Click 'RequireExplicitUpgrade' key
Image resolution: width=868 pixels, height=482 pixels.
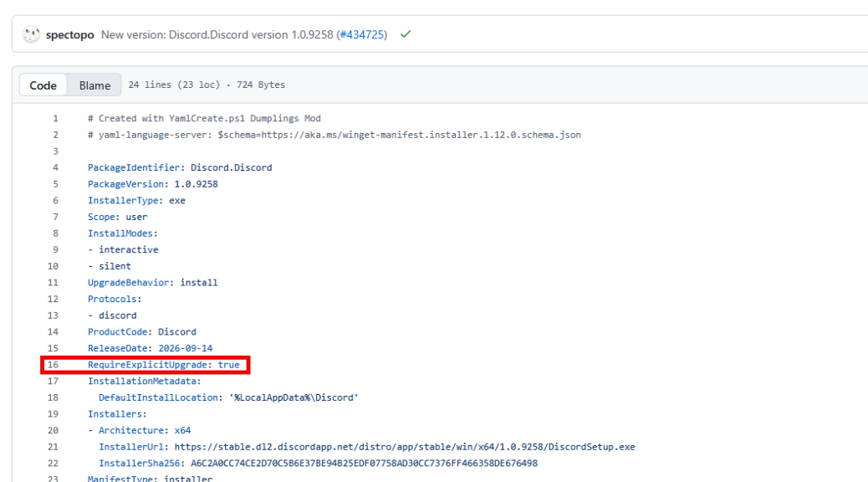click(x=147, y=365)
